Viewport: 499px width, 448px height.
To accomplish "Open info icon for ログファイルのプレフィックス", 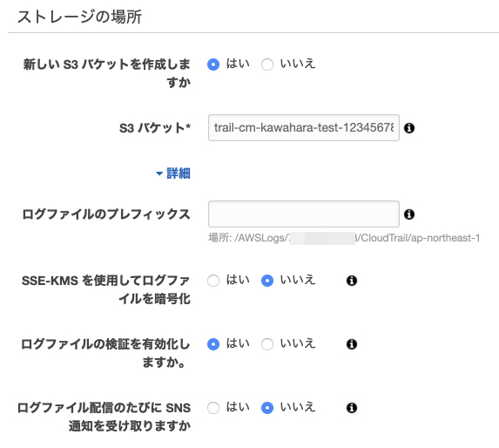I will point(409,214).
